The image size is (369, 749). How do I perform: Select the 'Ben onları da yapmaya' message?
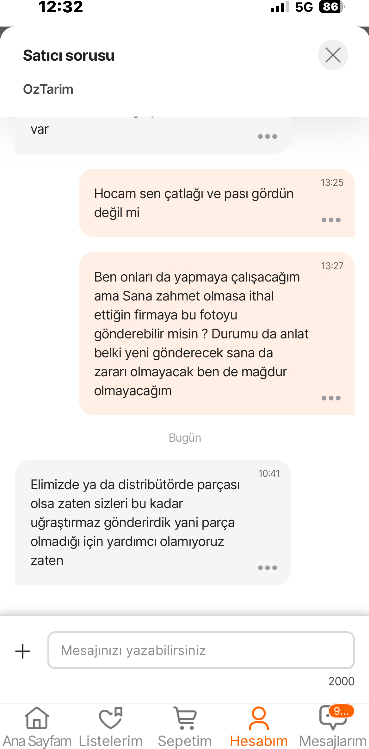(x=217, y=333)
